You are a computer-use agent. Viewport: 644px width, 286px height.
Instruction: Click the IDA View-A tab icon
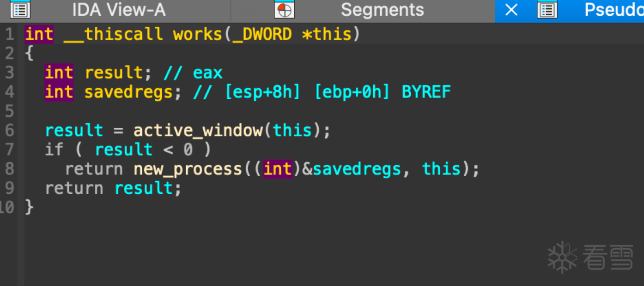[x=20, y=10]
